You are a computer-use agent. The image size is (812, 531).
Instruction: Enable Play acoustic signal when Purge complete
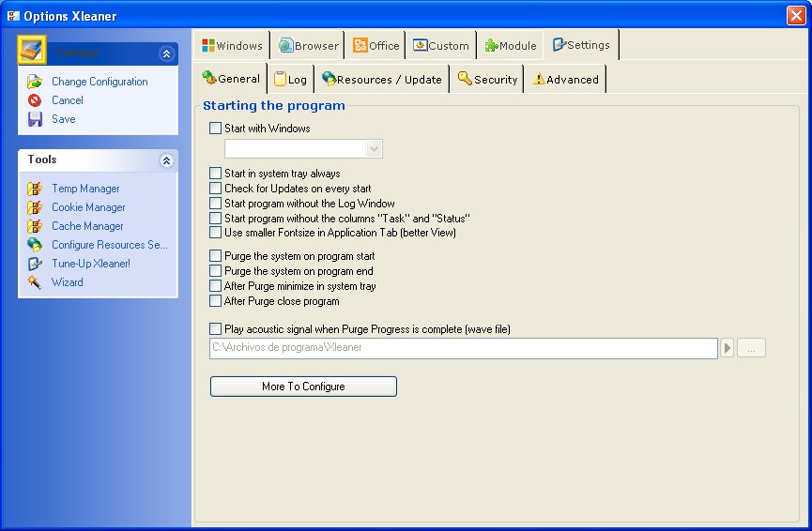tap(215, 329)
